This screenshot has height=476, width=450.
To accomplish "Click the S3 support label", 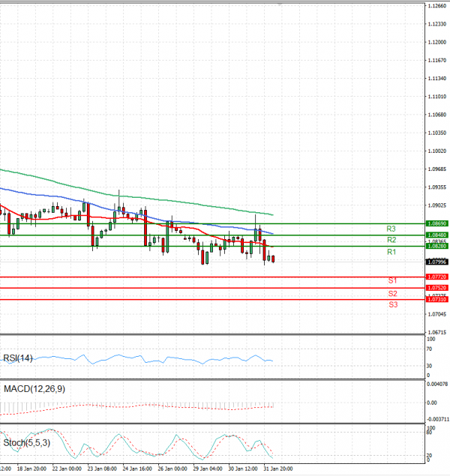I will [x=393, y=304].
